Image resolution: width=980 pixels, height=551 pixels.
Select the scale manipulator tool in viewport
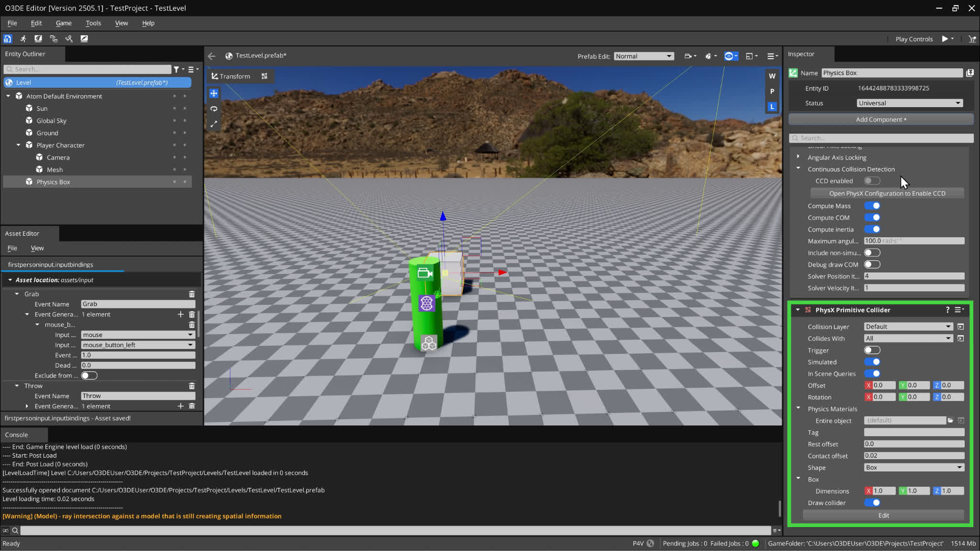tap(214, 124)
